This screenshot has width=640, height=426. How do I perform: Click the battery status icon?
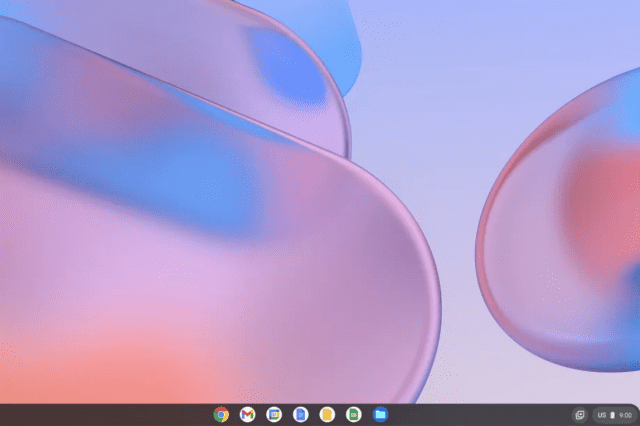tap(612, 415)
